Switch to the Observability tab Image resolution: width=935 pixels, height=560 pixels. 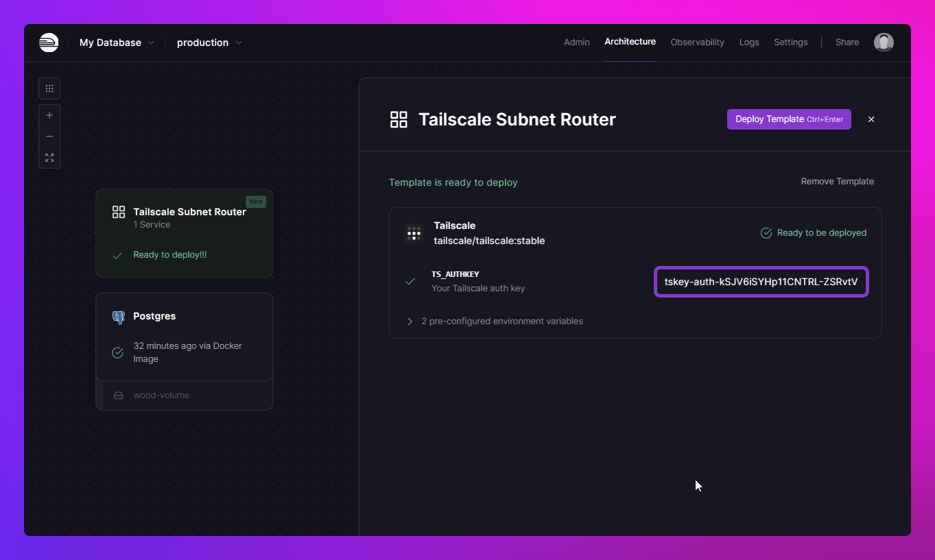pyautogui.click(x=697, y=42)
